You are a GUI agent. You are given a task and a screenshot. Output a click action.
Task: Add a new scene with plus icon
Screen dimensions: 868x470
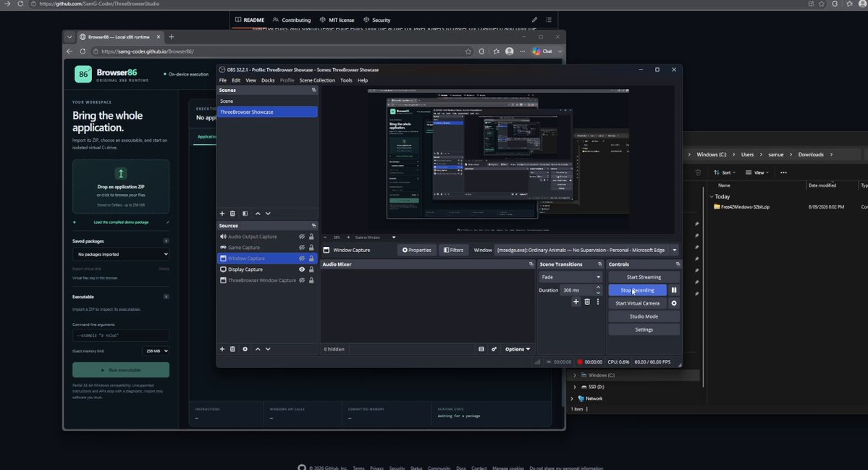[x=222, y=214]
